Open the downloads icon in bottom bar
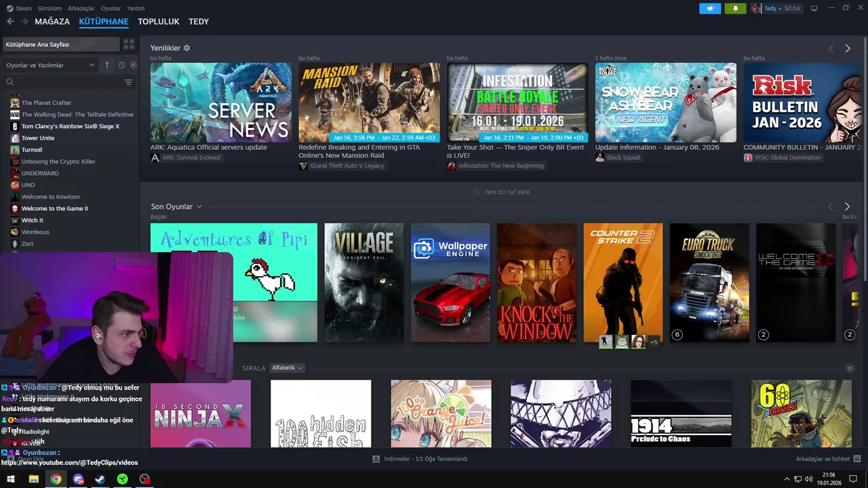The image size is (868, 488). [376, 459]
